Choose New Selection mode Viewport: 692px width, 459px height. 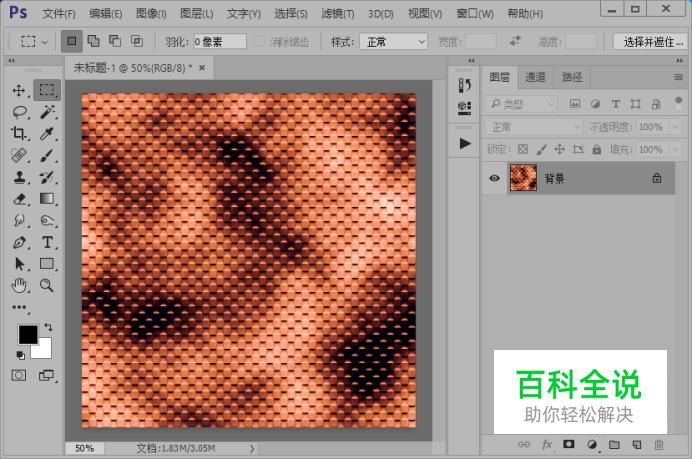pos(71,41)
